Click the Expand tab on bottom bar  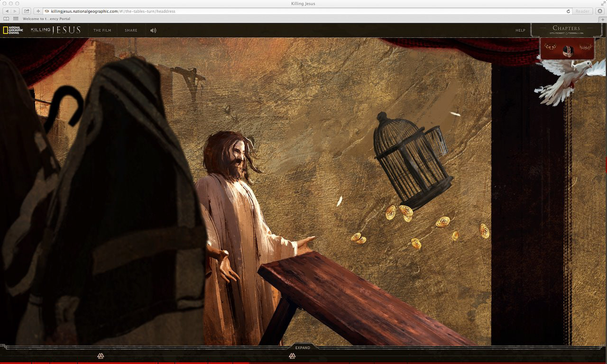(303, 347)
